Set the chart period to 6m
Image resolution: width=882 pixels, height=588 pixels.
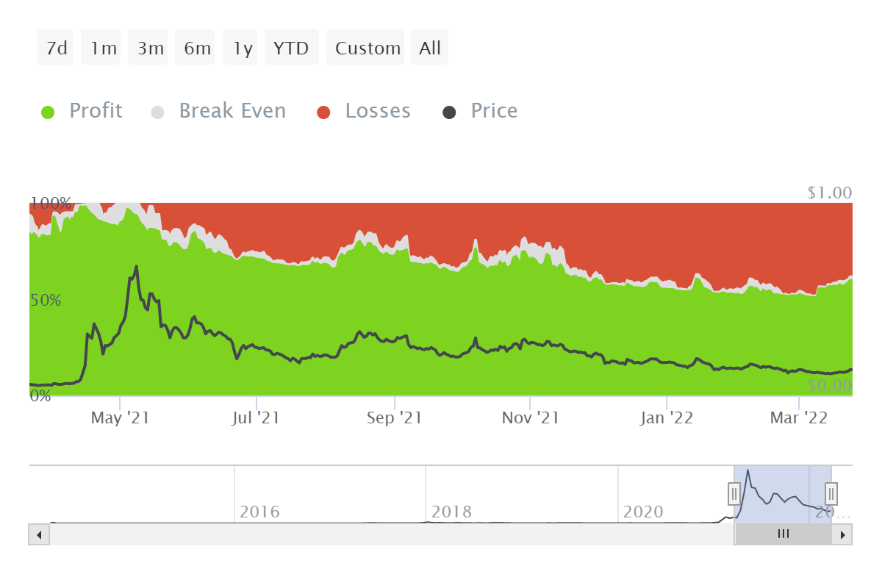pyautogui.click(x=197, y=49)
